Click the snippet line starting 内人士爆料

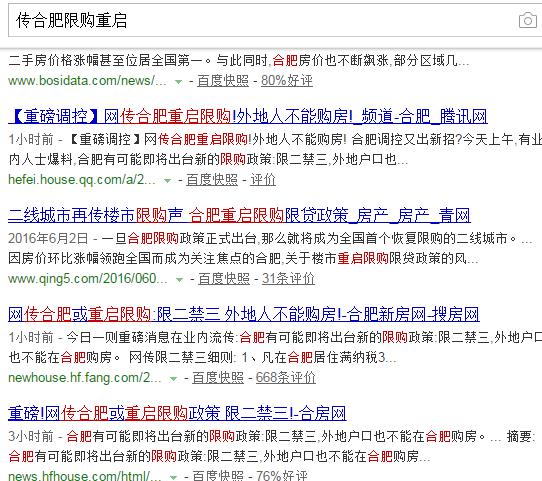coord(208,160)
